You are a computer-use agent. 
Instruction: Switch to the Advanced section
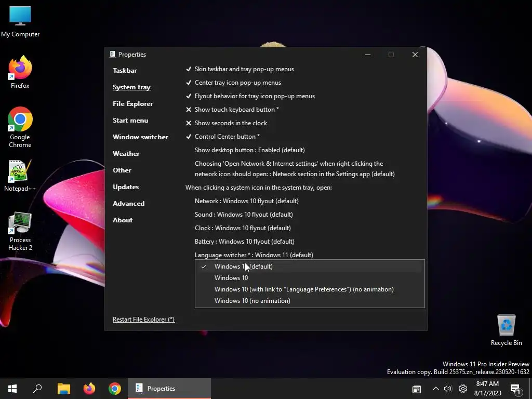pos(129,204)
